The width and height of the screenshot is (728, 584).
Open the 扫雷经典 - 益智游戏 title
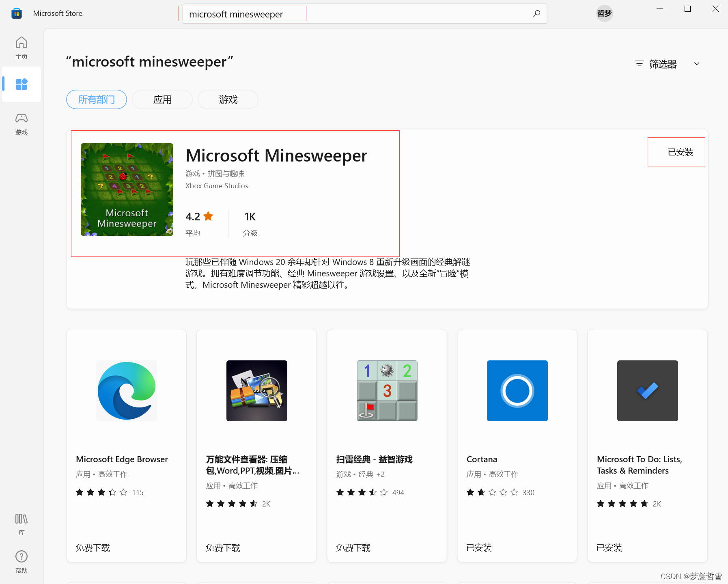[374, 459]
